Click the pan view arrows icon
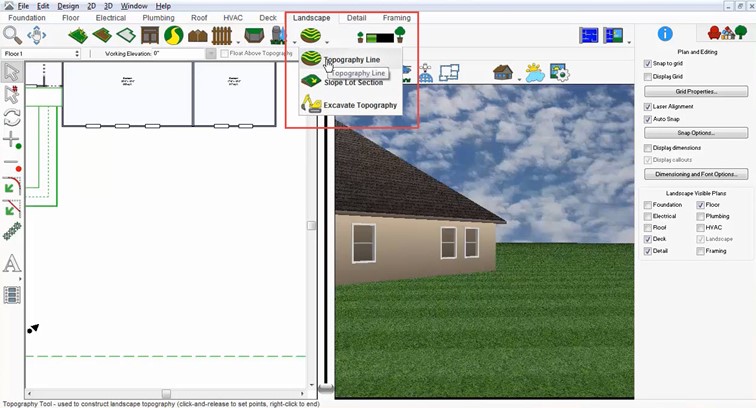The width and height of the screenshot is (756, 408). click(37, 35)
